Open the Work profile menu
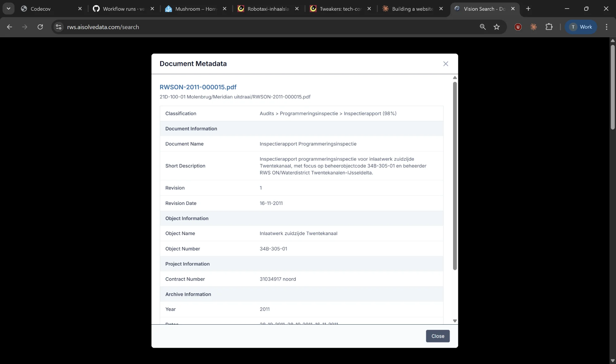Screen dimensions: 616x364 [582, 27]
